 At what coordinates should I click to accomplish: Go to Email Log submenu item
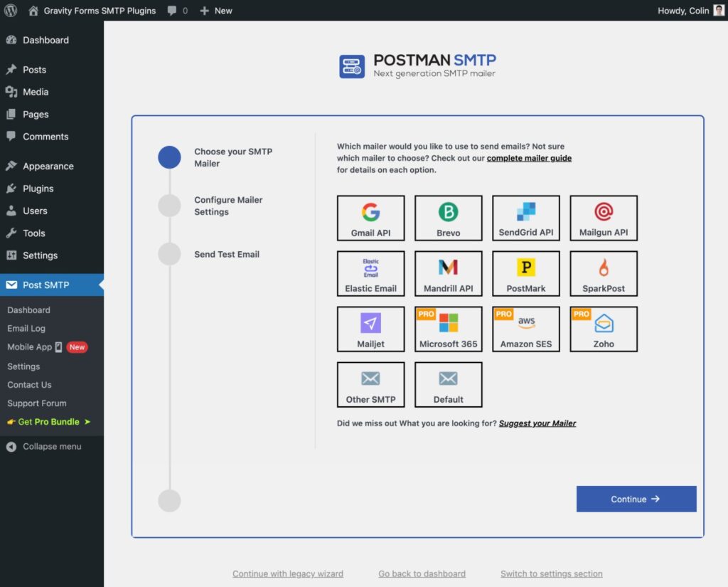tap(26, 328)
